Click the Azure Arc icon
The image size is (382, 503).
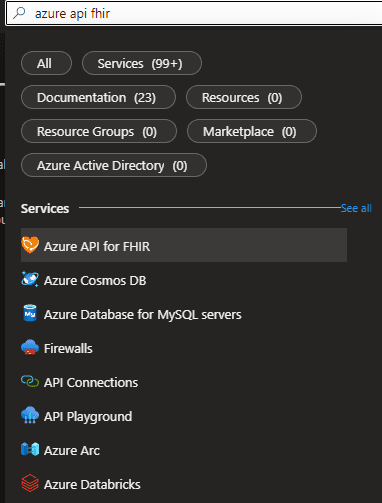pyautogui.click(x=30, y=449)
